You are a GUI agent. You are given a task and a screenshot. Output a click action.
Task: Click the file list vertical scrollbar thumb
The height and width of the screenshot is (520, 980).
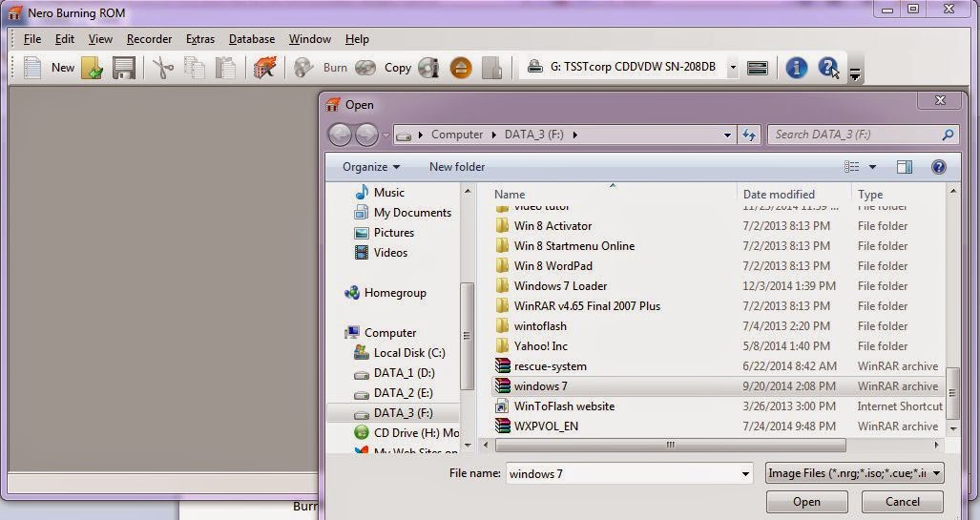pyautogui.click(x=952, y=393)
